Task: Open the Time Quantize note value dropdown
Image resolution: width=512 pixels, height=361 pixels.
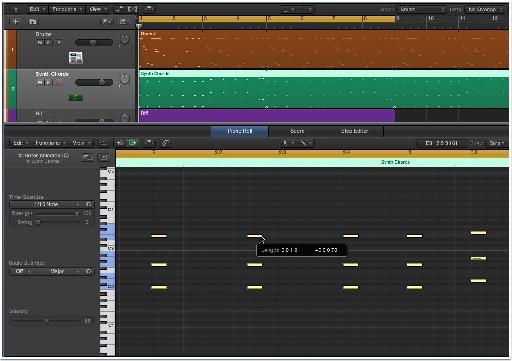Action: (47, 204)
